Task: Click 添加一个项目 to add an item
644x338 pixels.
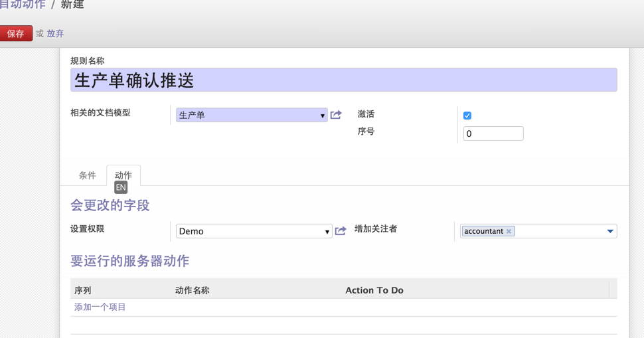Action: point(100,307)
